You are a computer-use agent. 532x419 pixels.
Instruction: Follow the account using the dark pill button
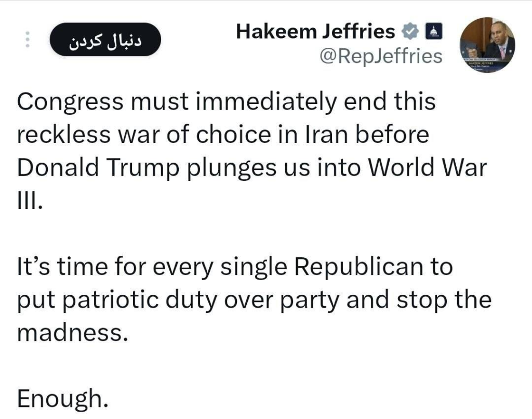click(x=105, y=39)
